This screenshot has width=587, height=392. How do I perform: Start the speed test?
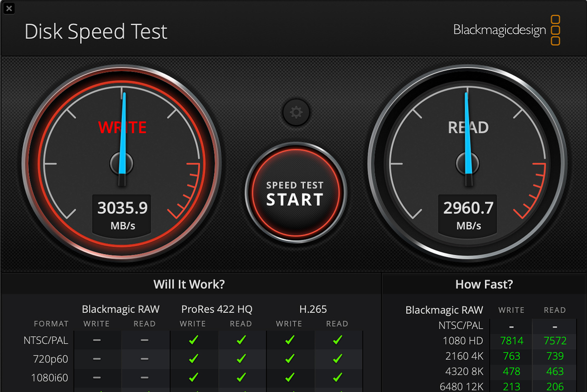coord(295,193)
